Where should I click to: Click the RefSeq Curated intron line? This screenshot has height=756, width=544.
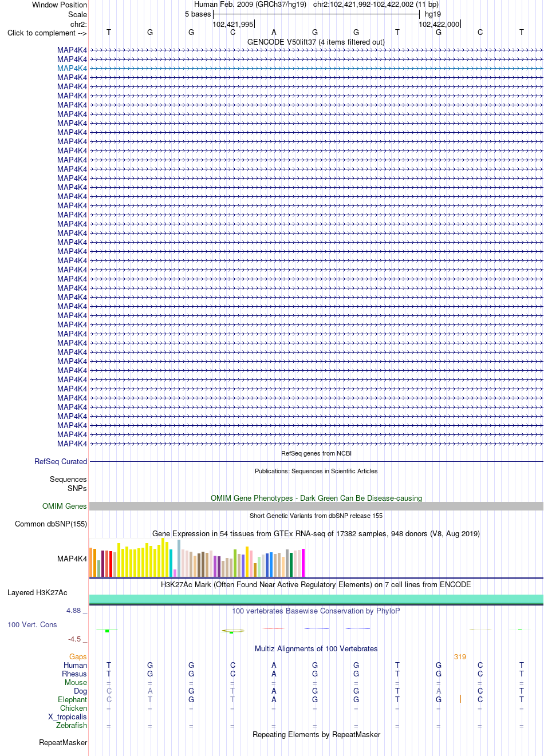pos(316,461)
